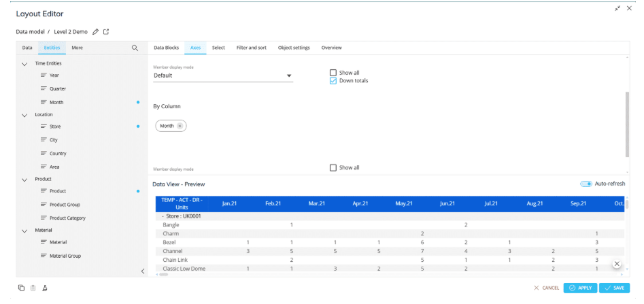Click the Country entity list icon

pyautogui.click(x=43, y=153)
